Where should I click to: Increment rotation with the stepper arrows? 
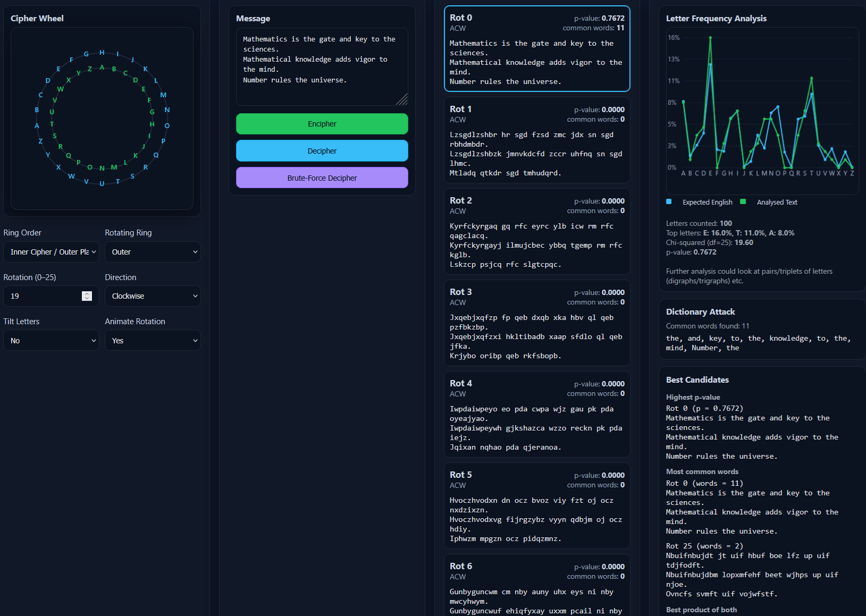click(87, 294)
